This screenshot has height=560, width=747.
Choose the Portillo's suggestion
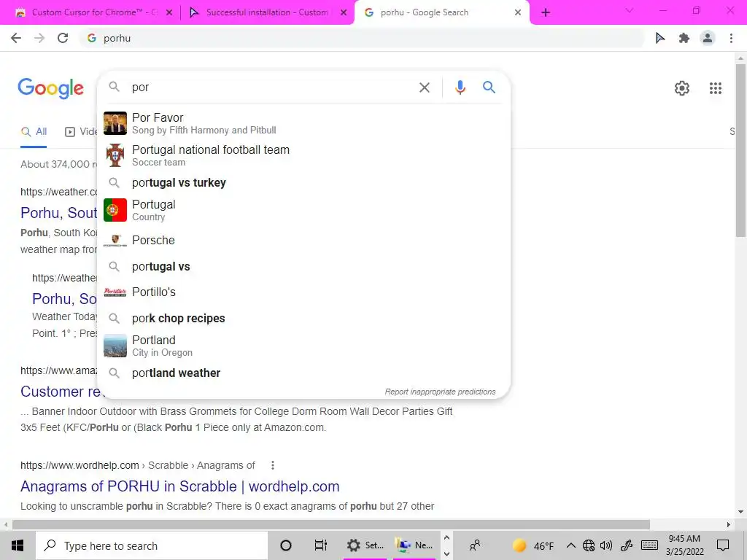pyautogui.click(x=303, y=292)
